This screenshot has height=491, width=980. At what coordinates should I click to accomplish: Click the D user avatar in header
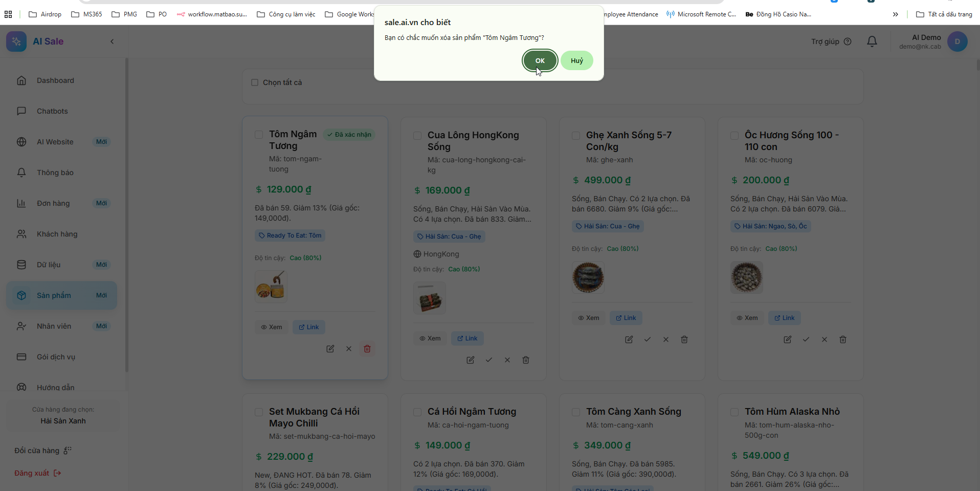click(957, 41)
